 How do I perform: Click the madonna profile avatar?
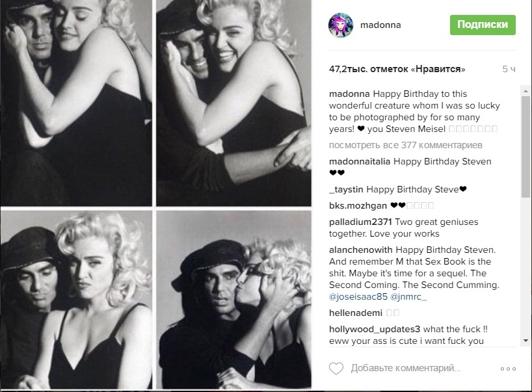(x=341, y=25)
